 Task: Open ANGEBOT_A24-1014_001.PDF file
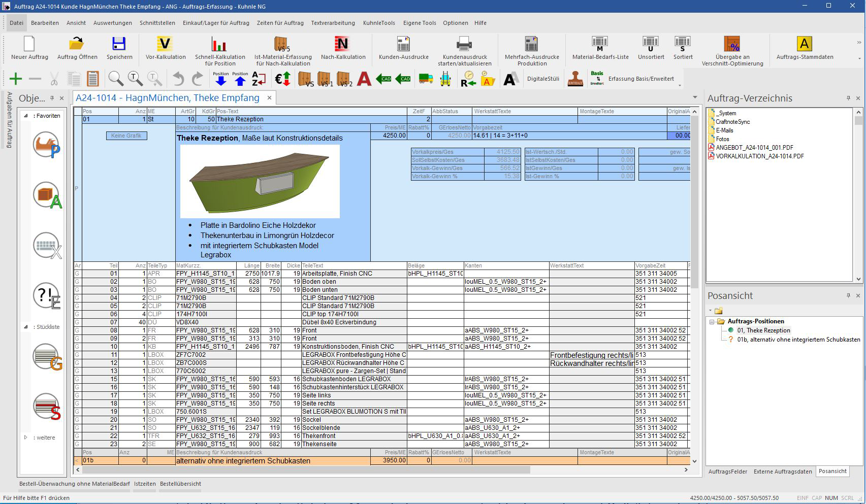[x=754, y=148]
